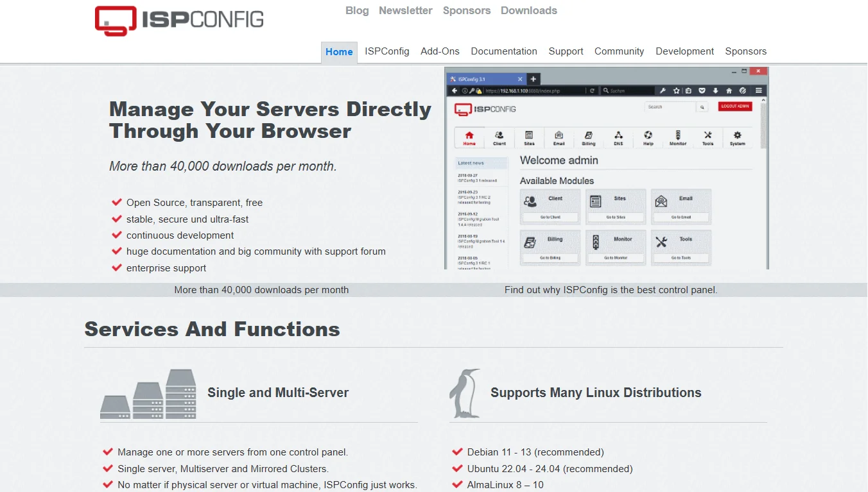Viewport: 868px width, 492px height.
Task: Open the Community menu item
Action: [620, 51]
